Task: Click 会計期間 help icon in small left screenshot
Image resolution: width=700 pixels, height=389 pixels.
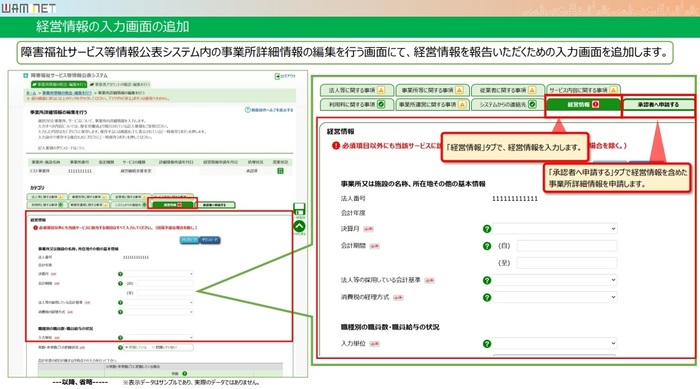Action: [x=120, y=283]
